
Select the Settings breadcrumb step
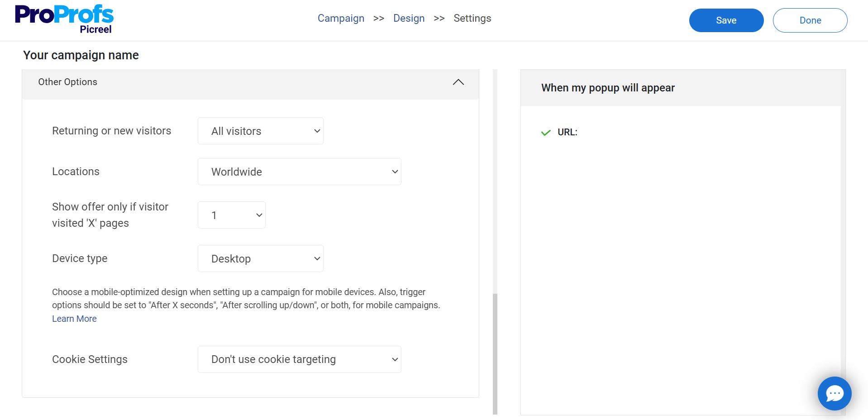(472, 19)
